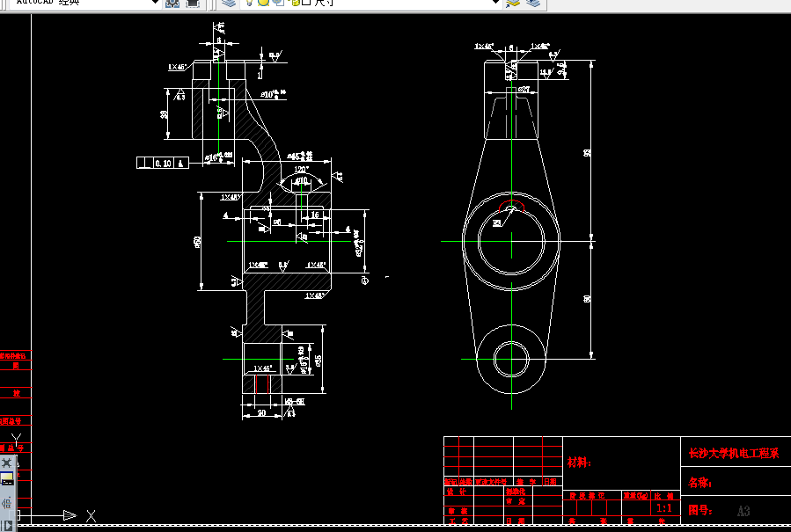
Task: Toggle the palette auto-hide icon
Action: coord(6,503)
